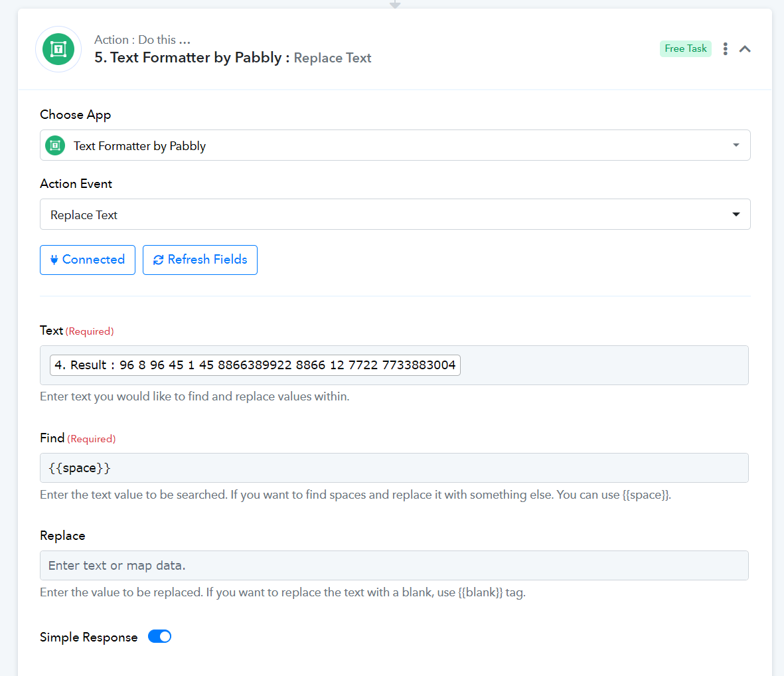Click the 'Action : Do this ...' heading text
Image resolution: width=784 pixels, height=676 pixels.
(x=142, y=39)
